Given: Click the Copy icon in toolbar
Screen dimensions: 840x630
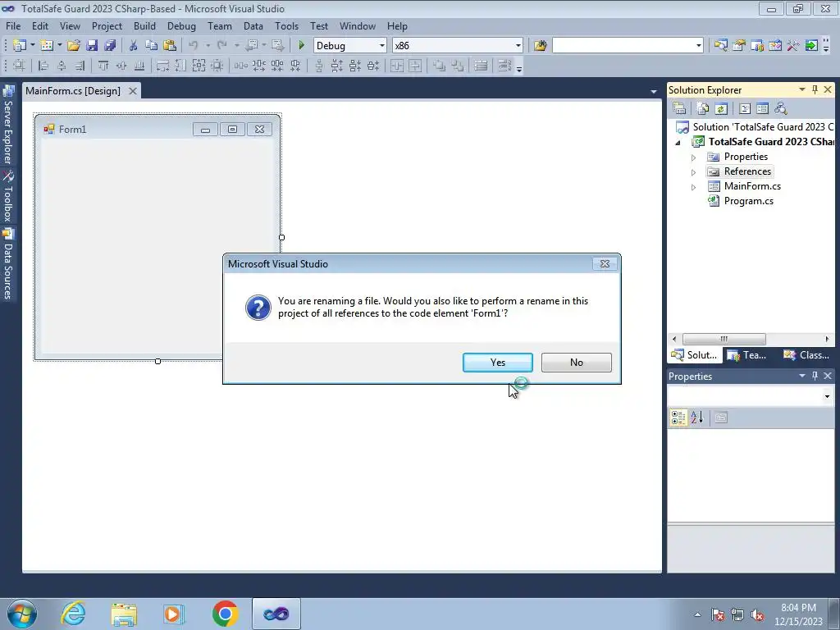Looking at the screenshot, I should pyautogui.click(x=151, y=46).
